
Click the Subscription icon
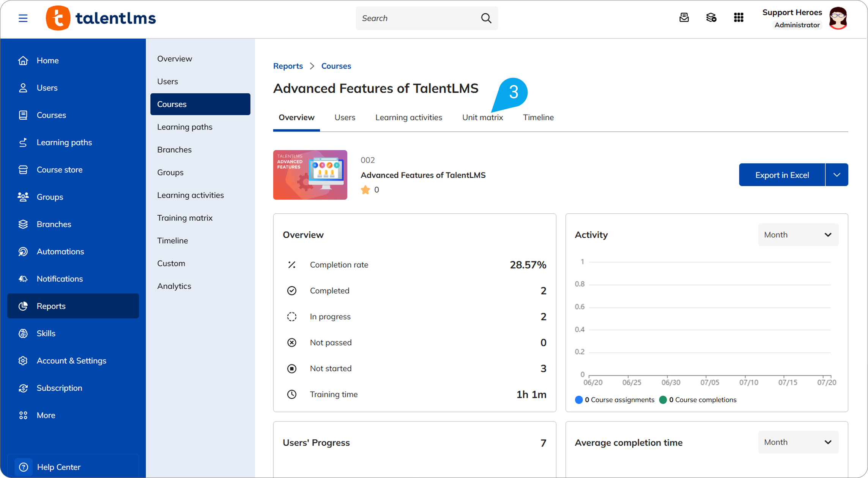pos(23,388)
